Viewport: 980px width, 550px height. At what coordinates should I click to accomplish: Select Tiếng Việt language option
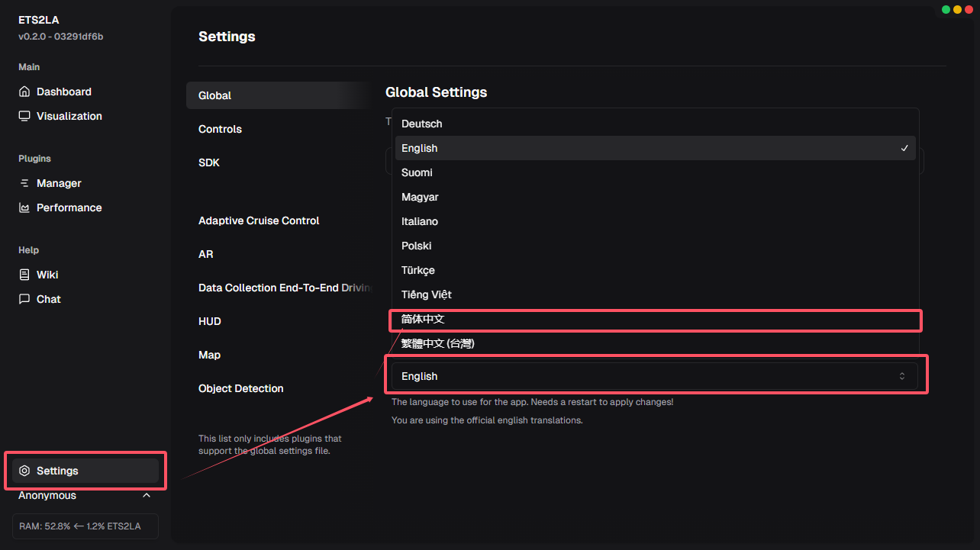tap(655, 294)
